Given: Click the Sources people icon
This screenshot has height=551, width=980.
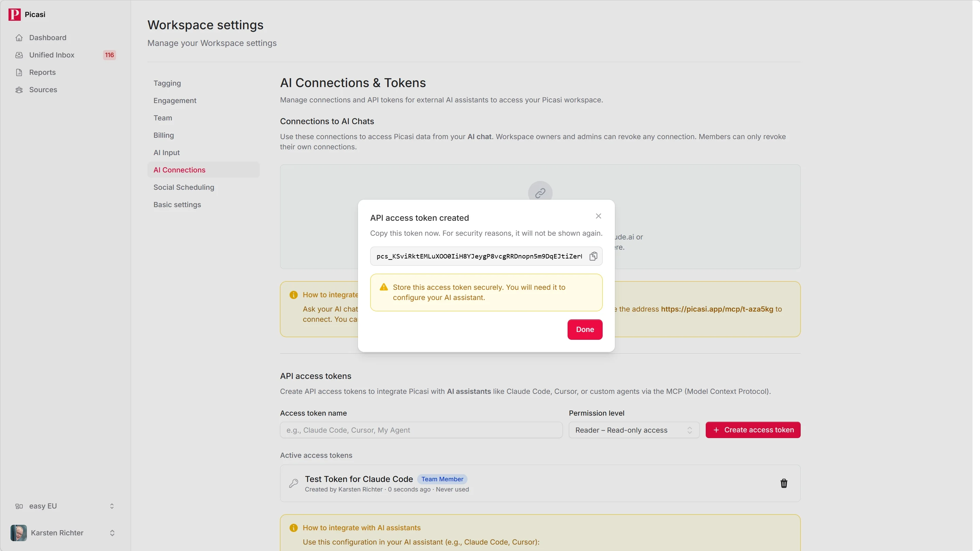Looking at the screenshot, I should click(x=19, y=90).
